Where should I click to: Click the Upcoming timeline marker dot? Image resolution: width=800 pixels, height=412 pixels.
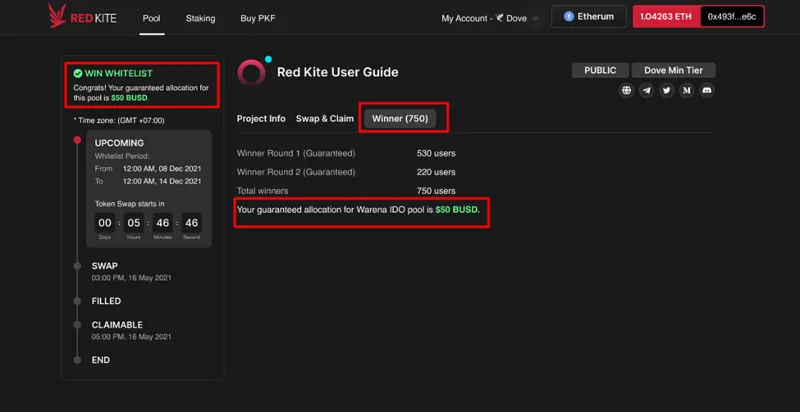pyautogui.click(x=77, y=140)
